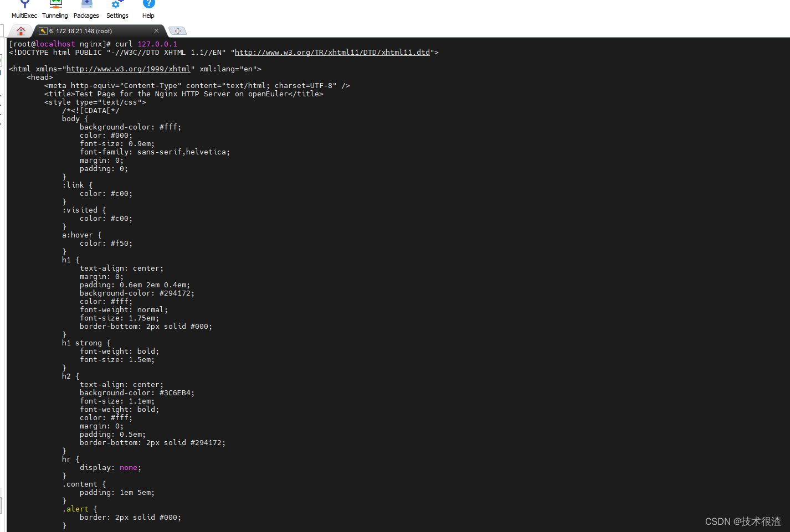Click the 'hr {' selector line
790x532 pixels.
click(71, 459)
